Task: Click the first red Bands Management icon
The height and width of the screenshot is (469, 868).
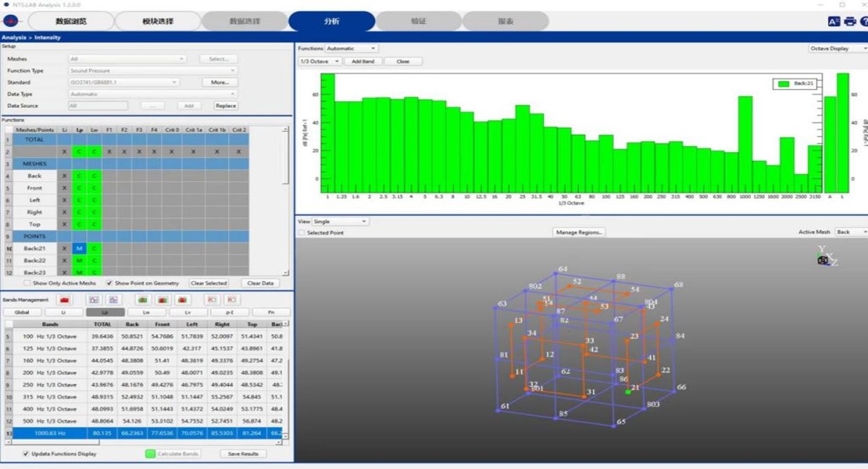Action: pyautogui.click(x=64, y=300)
